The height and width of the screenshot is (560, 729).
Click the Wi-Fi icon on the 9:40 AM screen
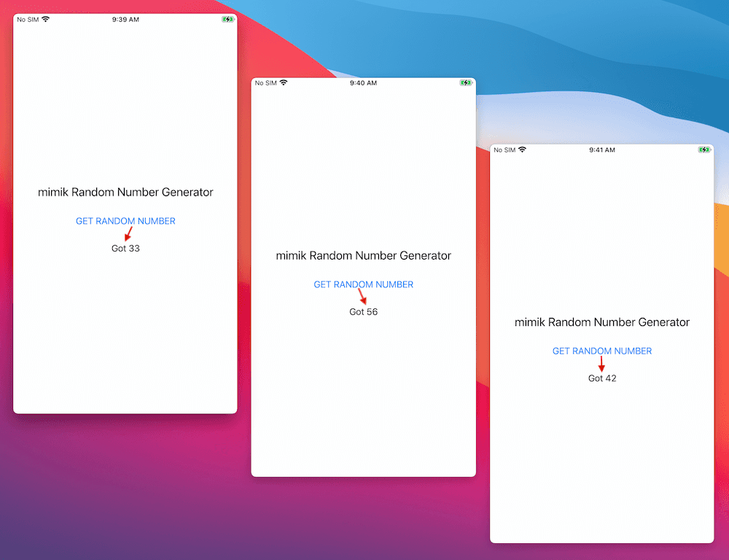coord(284,83)
